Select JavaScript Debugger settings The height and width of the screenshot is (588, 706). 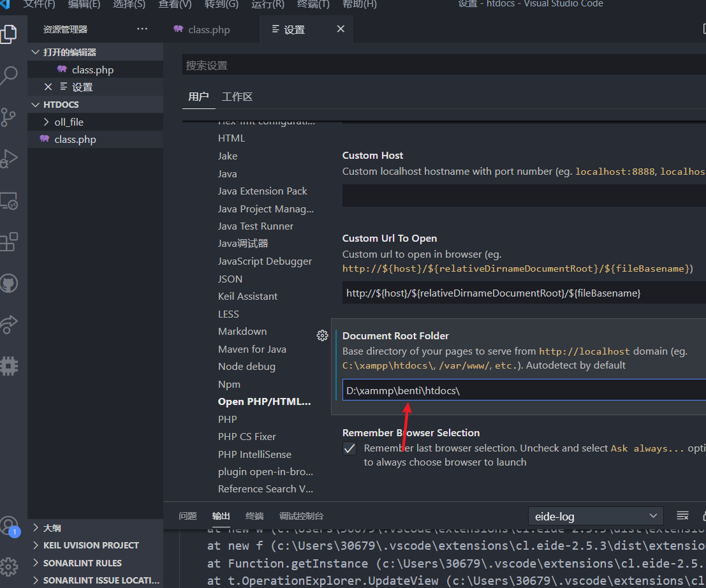(x=265, y=261)
